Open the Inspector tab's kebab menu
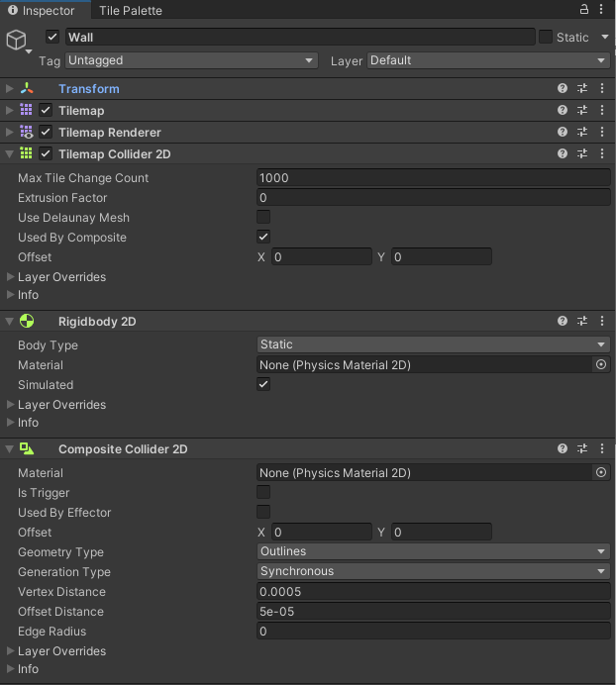Screen dimensions: 616x685 (601, 9)
